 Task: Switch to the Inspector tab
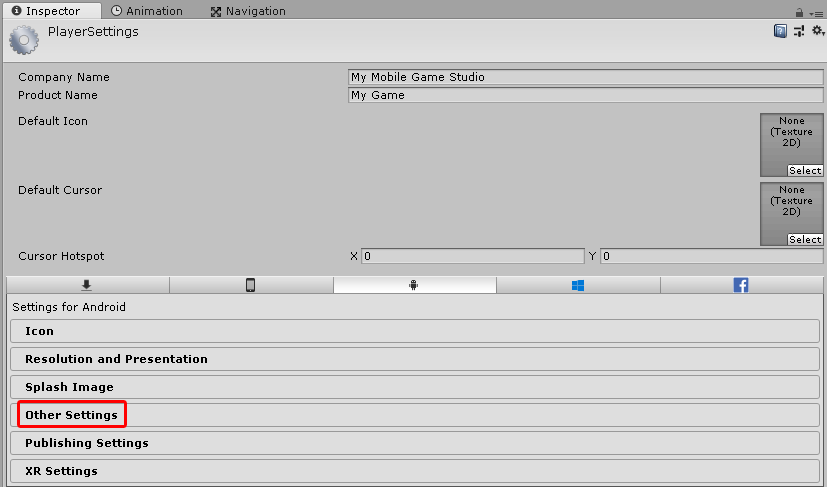coord(52,11)
